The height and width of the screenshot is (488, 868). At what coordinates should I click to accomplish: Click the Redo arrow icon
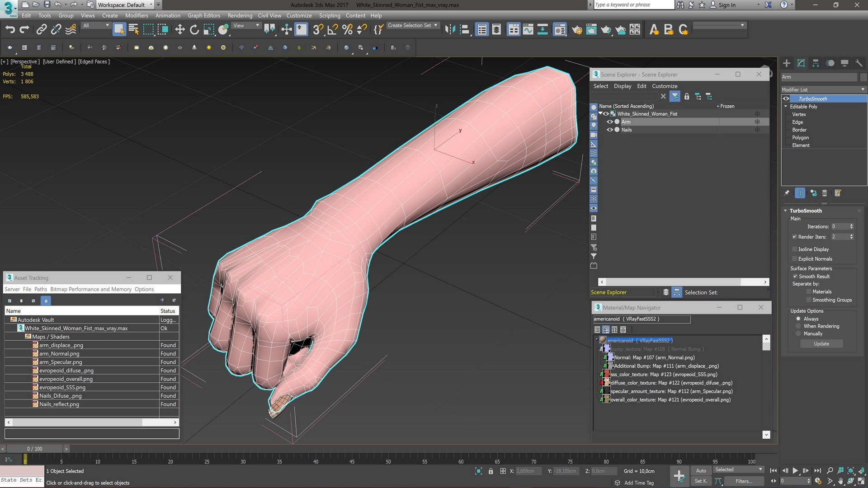click(24, 30)
